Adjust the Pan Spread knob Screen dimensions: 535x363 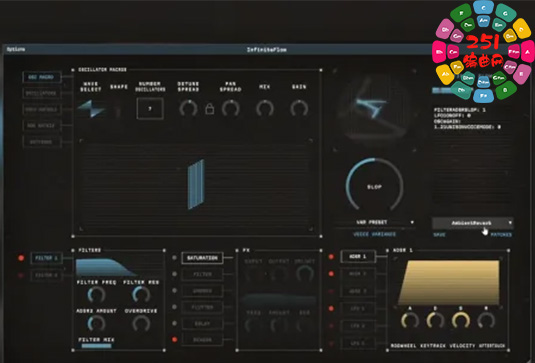[231, 109]
